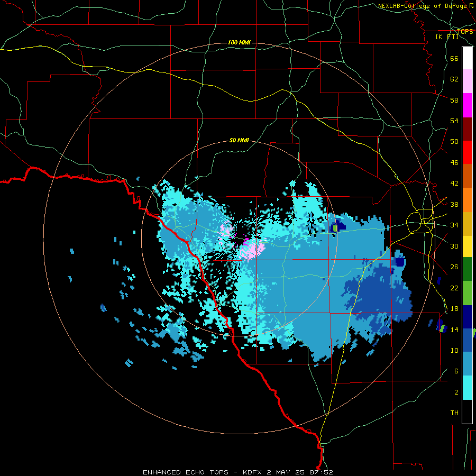Image resolution: width=476 pixels, height=476 pixels.
Task: Click the black TH legend swatch
Action: [x=467, y=411]
